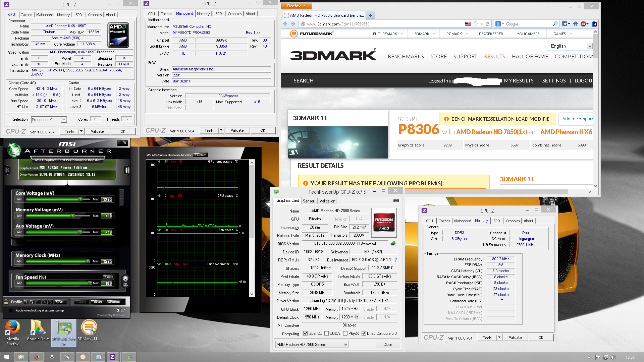Screen dimensions: 644x362
Task: Click Detach on Afterburner Hardware Monitor
Action: tap(201, 155)
